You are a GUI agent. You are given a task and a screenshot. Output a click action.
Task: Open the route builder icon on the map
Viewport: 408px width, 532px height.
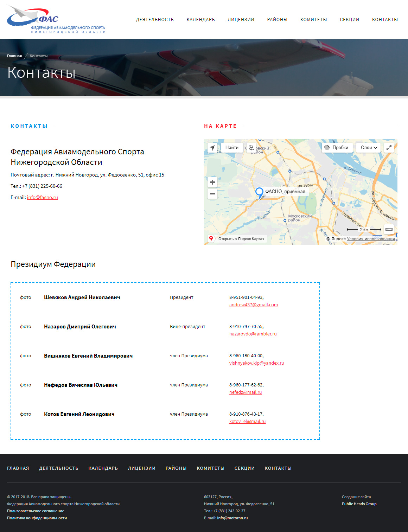click(251, 148)
